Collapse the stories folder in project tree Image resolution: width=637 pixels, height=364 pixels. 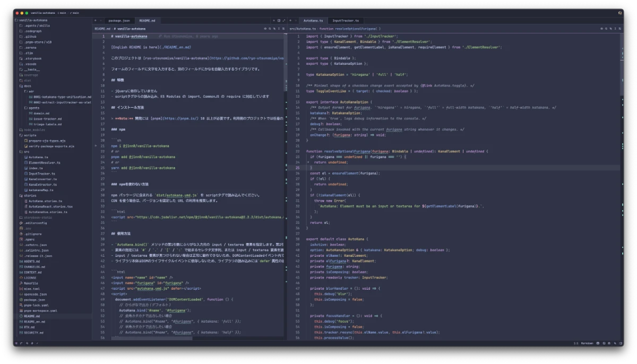[30, 196]
